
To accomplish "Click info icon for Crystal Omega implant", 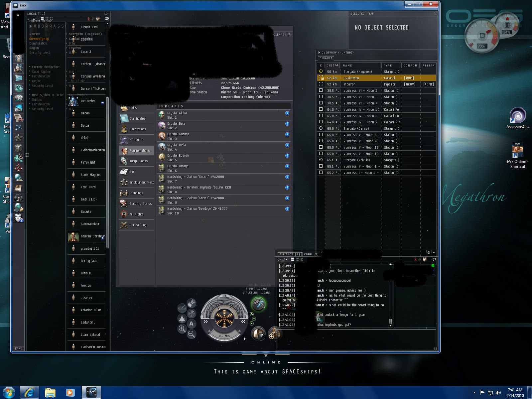I will tap(287, 166).
